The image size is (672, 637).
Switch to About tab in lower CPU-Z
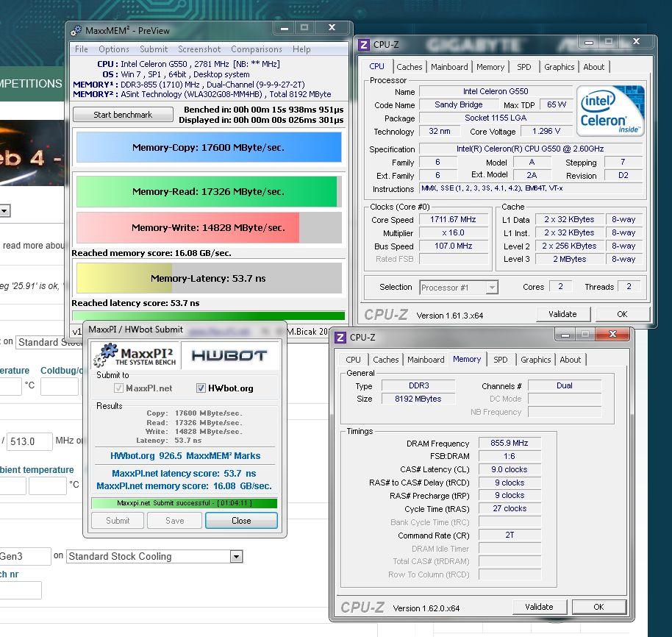point(570,360)
